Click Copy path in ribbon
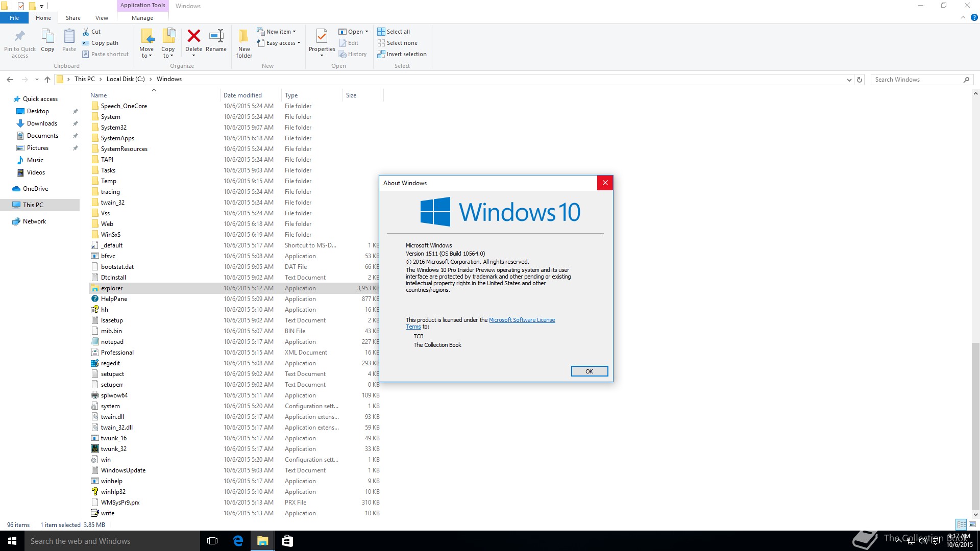 click(x=101, y=43)
